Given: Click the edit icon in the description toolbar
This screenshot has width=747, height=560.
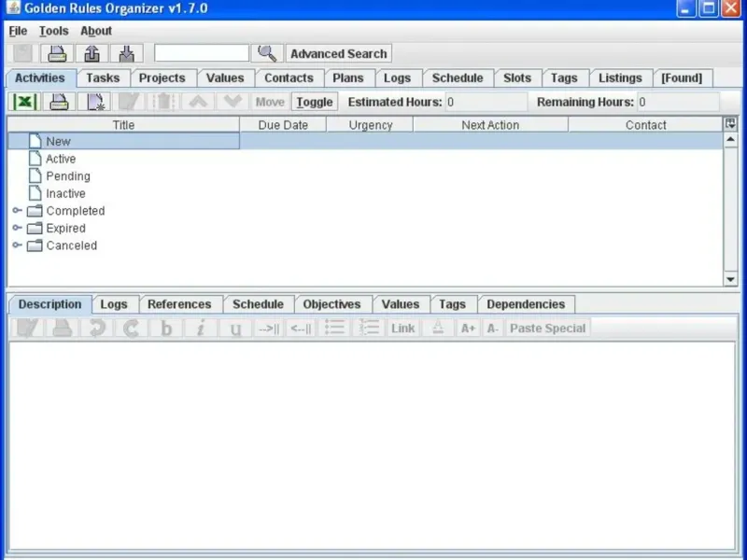Looking at the screenshot, I should tap(27, 329).
